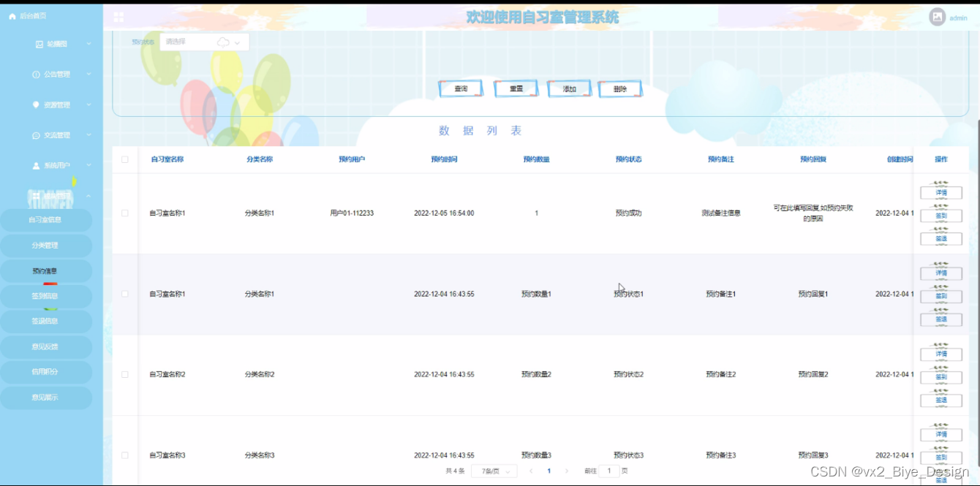
Task: Click the 添加 button
Action: [570, 89]
